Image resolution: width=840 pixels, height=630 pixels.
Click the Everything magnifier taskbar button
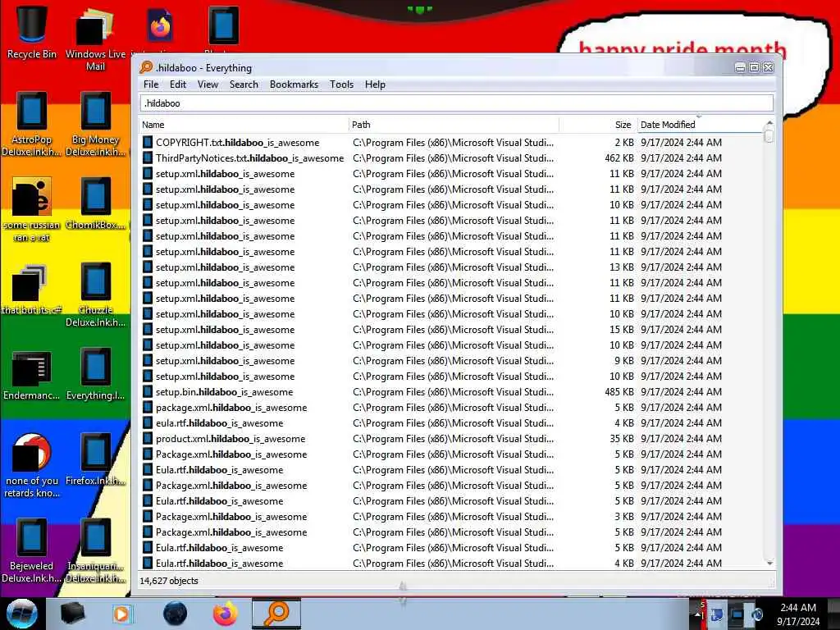(x=277, y=614)
